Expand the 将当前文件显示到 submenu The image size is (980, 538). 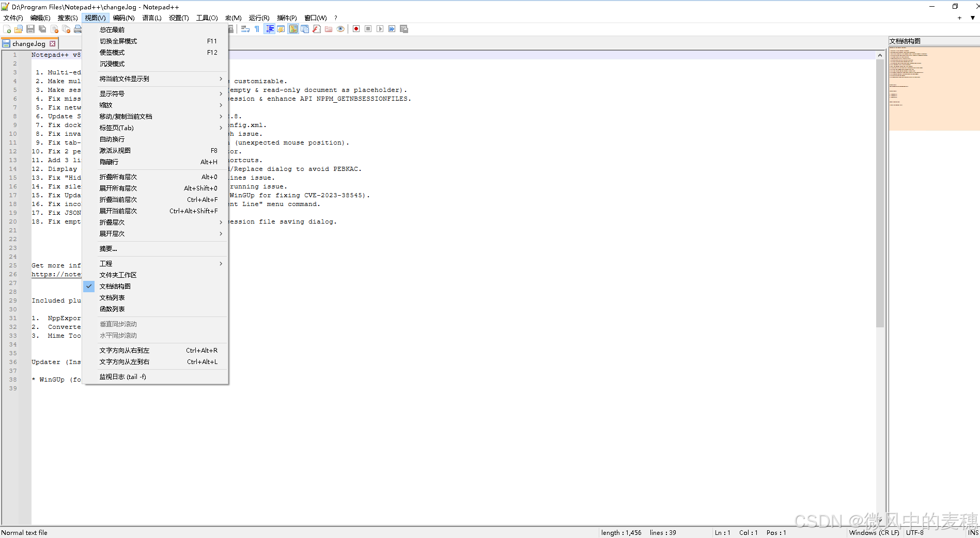pos(155,79)
